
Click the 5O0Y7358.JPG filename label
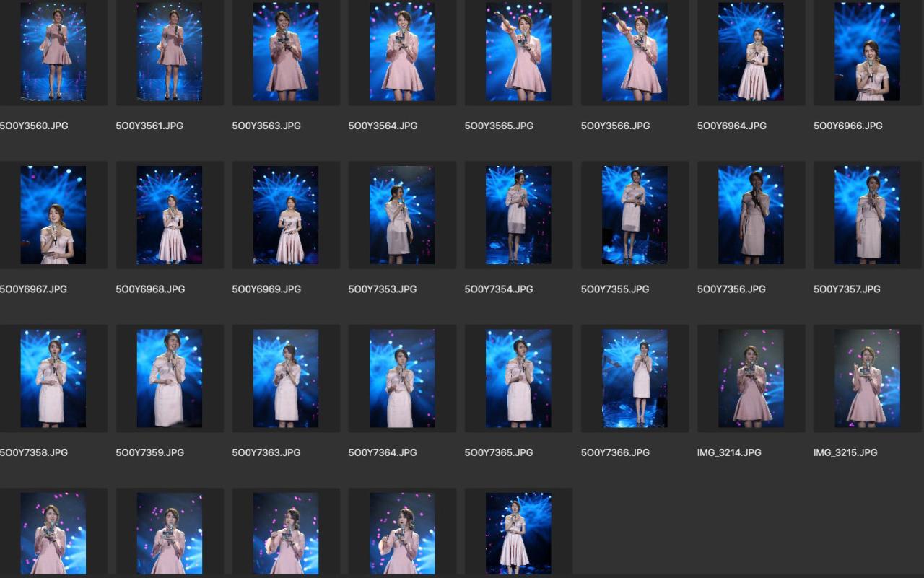tap(34, 452)
